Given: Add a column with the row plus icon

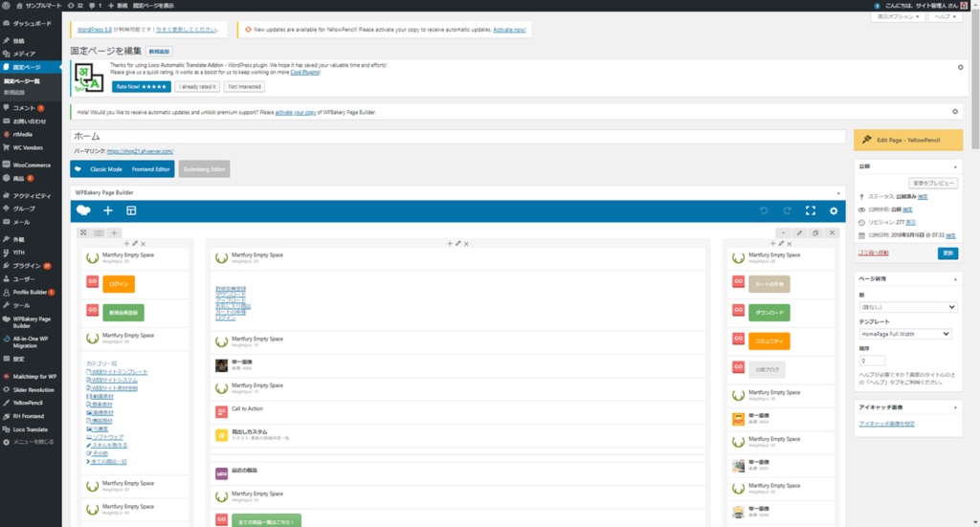Looking at the screenshot, I should [114, 233].
